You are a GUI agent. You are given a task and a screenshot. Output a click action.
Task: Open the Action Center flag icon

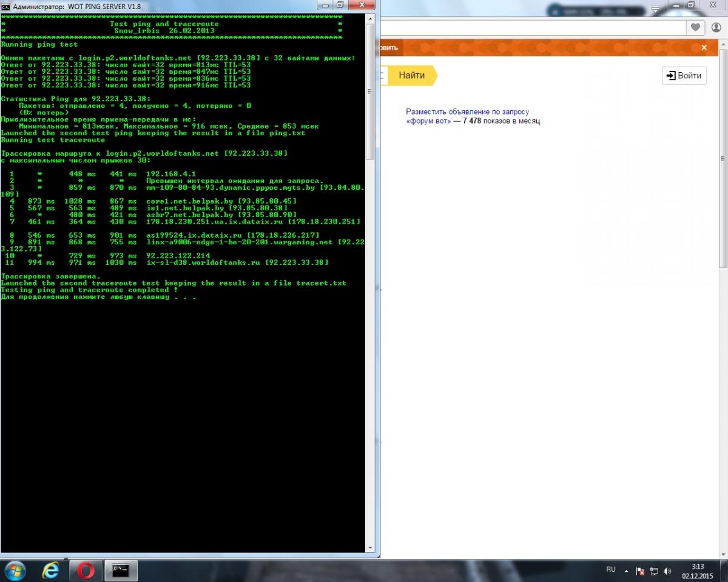pyautogui.click(x=641, y=570)
